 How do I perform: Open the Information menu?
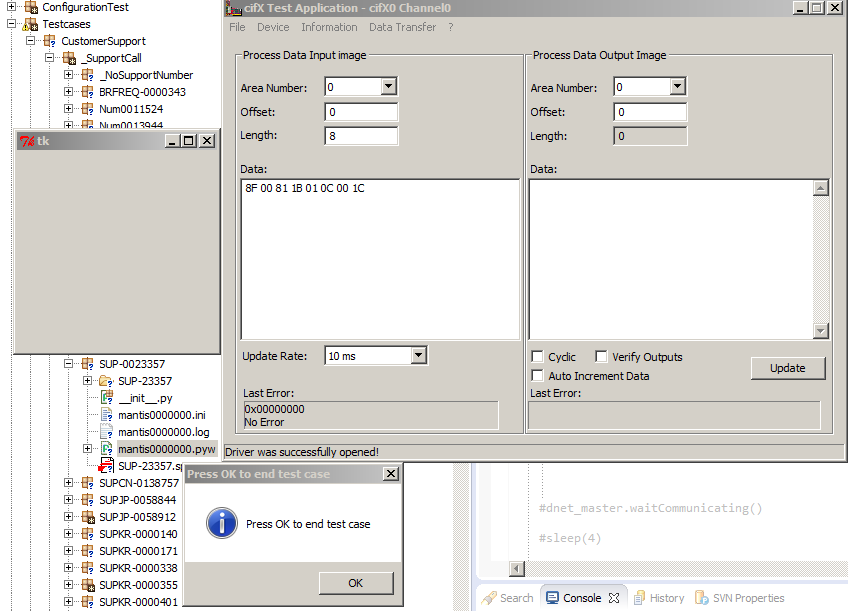pyautogui.click(x=329, y=27)
